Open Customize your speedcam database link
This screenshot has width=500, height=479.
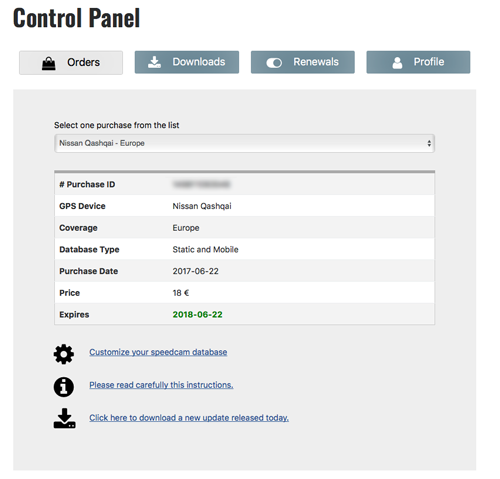coord(158,352)
